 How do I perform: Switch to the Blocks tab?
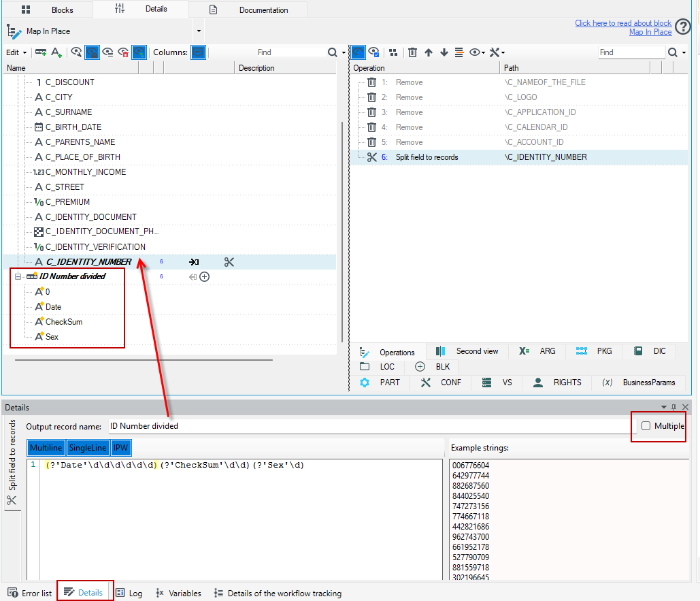pyautogui.click(x=48, y=10)
